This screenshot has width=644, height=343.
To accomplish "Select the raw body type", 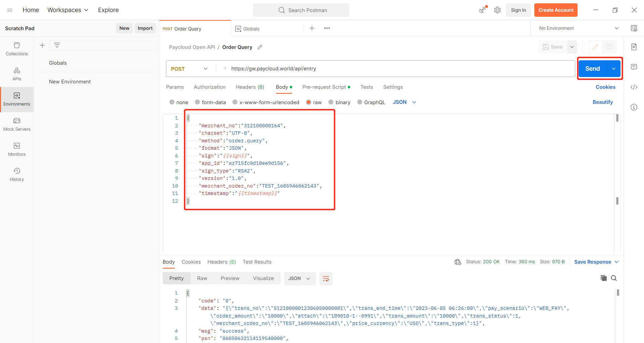I will pos(314,102).
